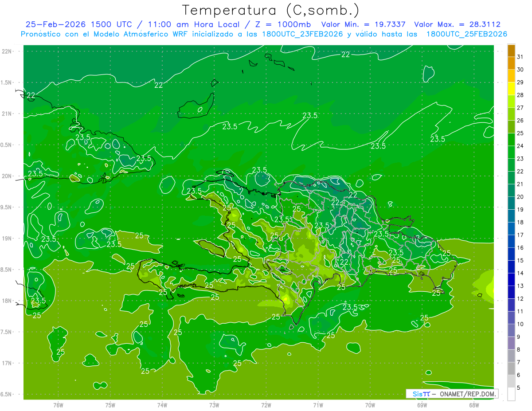The width and height of the screenshot is (532, 411).
Task: Click the latitude axis label "21N"
Action: point(8,114)
